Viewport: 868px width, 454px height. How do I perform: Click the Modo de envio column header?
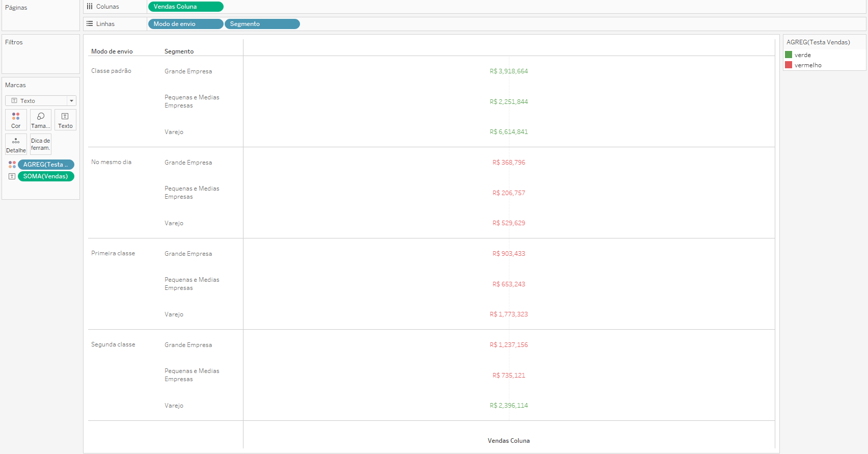[x=112, y=51]
